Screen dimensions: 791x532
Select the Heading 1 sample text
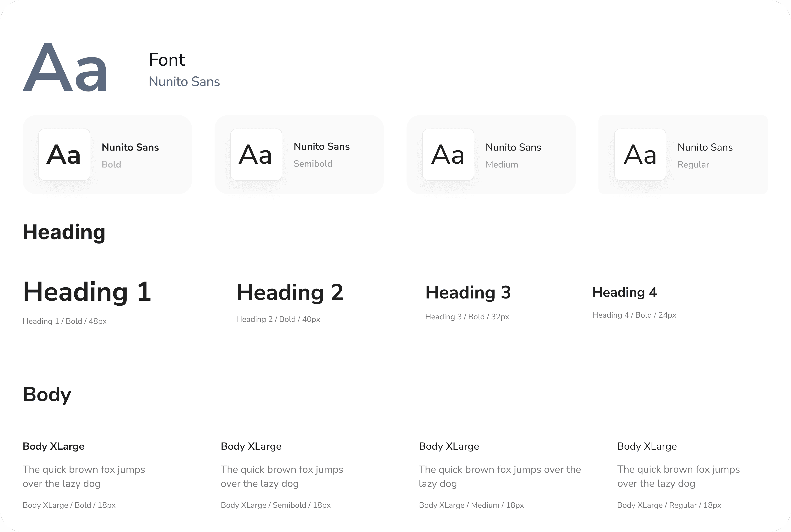coord(87,292)
